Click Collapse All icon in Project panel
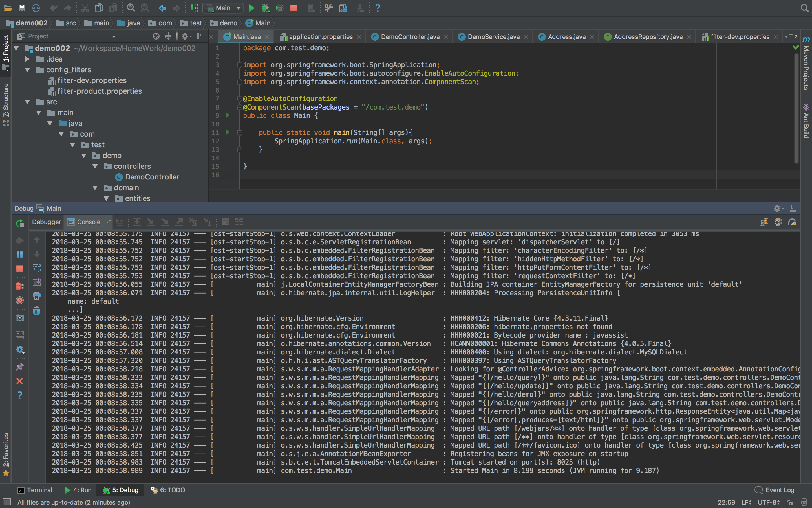This screenshot has height=508, width=812. pyautogui.click(x=168, y=36)
